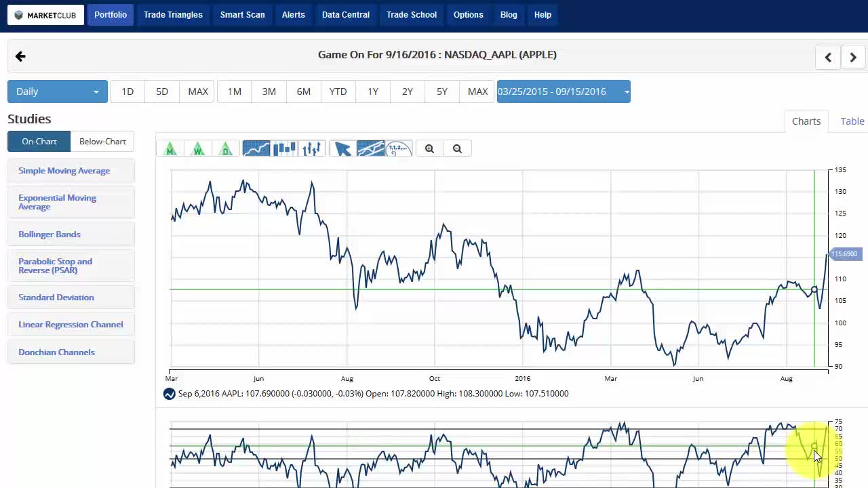Open the Daily interval dropdown
Screen dimensions: 868x488
[x=58, y=91]
